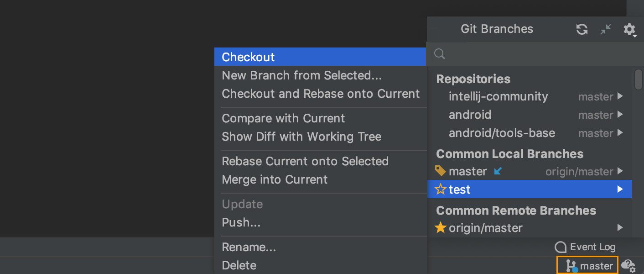Click the collapse arrows icon in Git Branches
Viewport: 644px width, 274px height.
[606, 29]
